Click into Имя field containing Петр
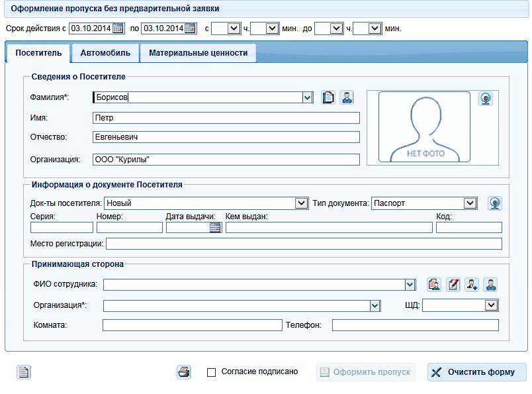Screen dimensions: 532x394 226,118
